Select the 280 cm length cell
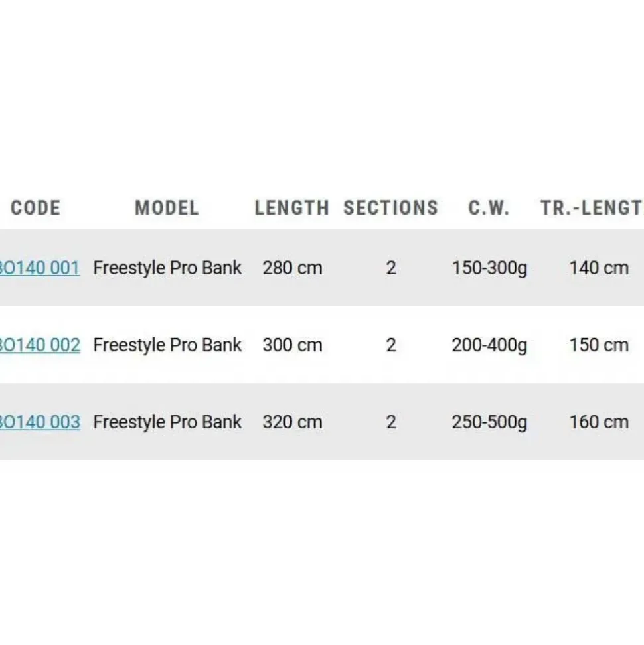The height and width of the screenshot is (645, 644). (x=292, y=268)
